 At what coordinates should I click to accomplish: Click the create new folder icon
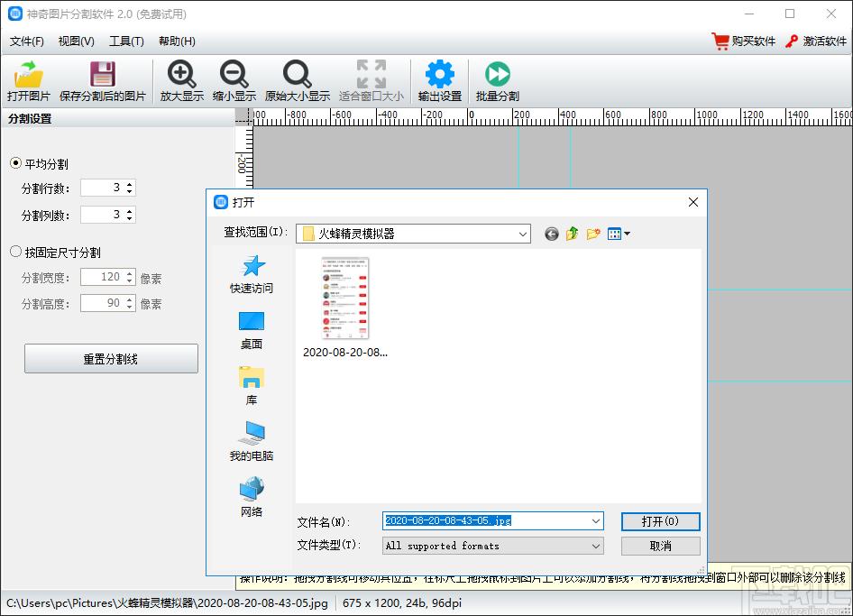(593, 234)
